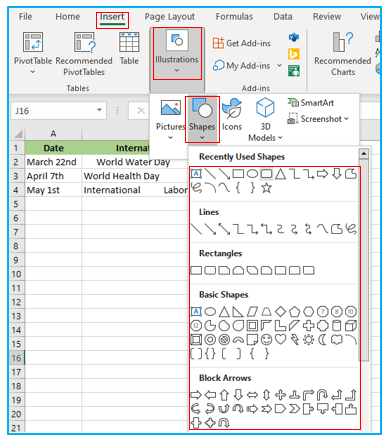Screen dimensions: 389x442
Task: Insert SmartArt graphic
Action: point(311,103)
